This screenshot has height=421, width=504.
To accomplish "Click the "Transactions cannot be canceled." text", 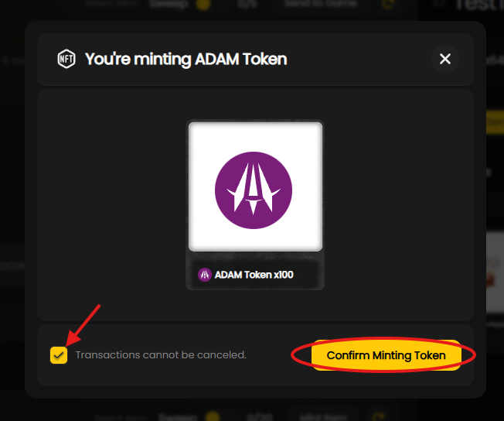I will pyautogui.click(x=161, y=355).
